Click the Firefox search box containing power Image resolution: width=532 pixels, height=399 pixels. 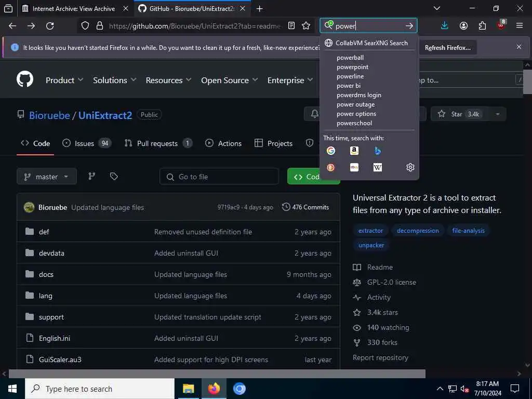368,26
